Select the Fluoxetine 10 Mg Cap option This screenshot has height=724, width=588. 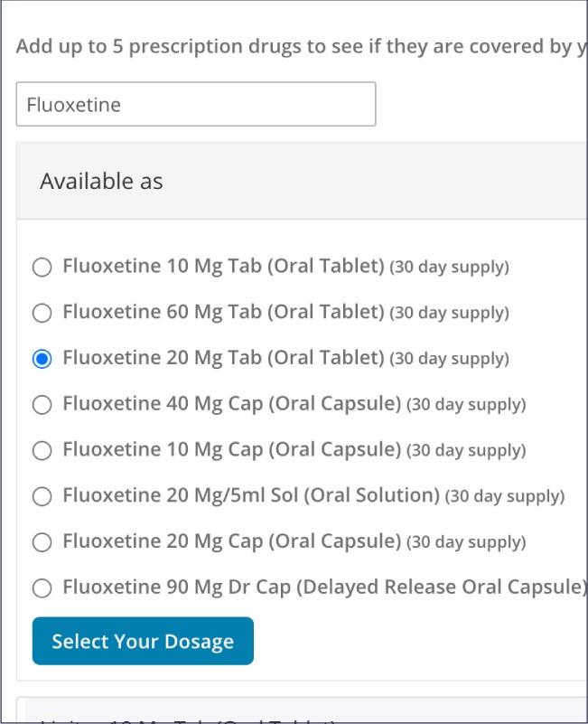pos(42,451)
